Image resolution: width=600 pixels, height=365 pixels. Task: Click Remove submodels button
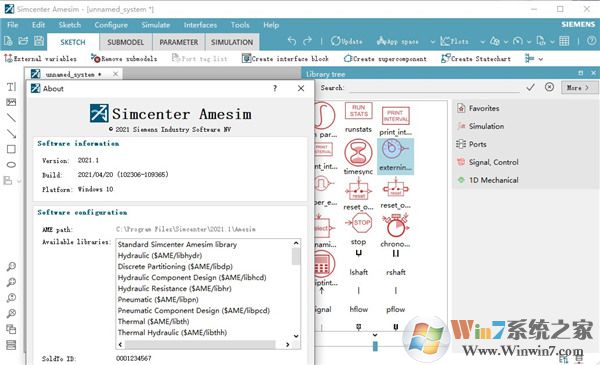tap(124, 59)
